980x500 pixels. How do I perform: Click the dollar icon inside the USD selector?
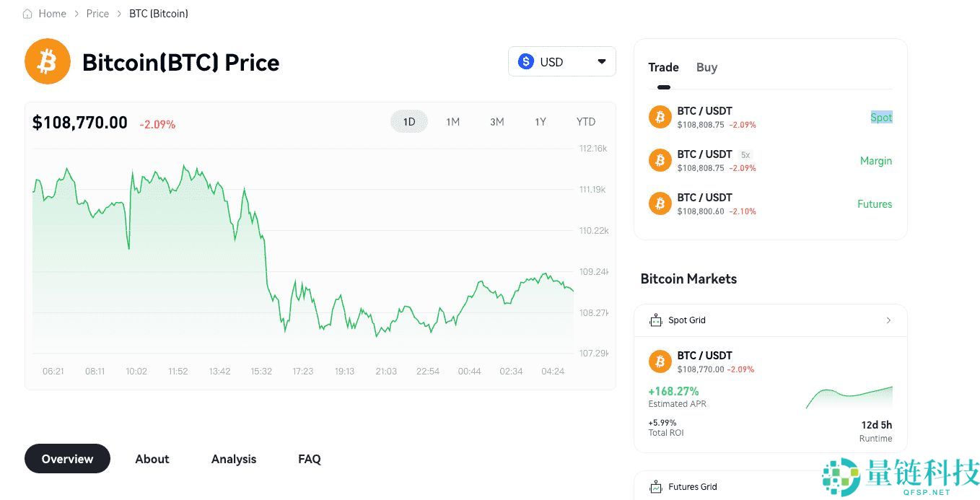click(x=526, y=61)
